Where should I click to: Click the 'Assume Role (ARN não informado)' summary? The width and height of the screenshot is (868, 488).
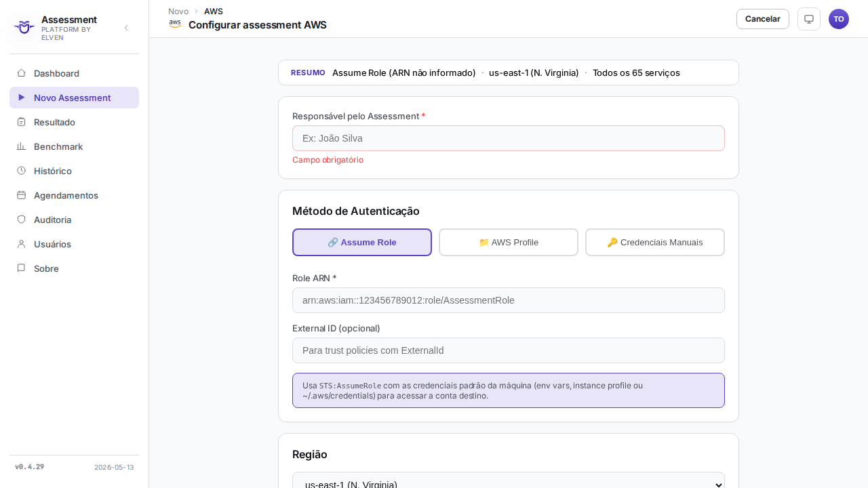[x=404, y=73]
